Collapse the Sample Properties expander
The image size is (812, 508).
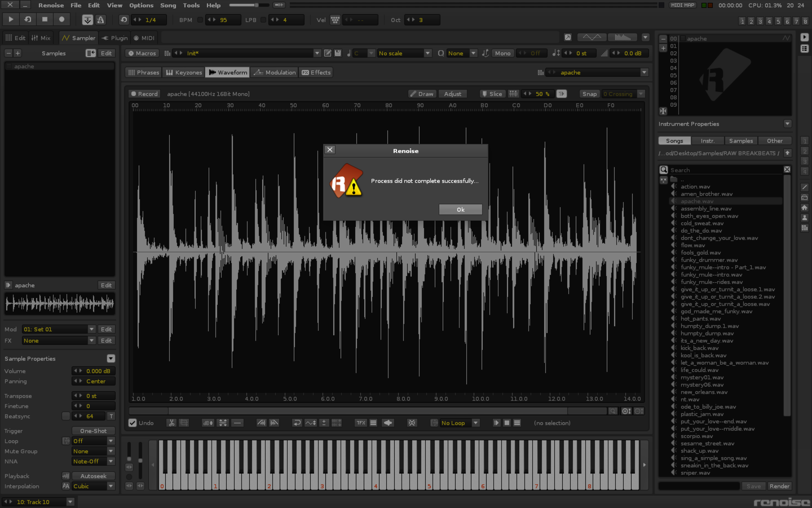point(111,358)
